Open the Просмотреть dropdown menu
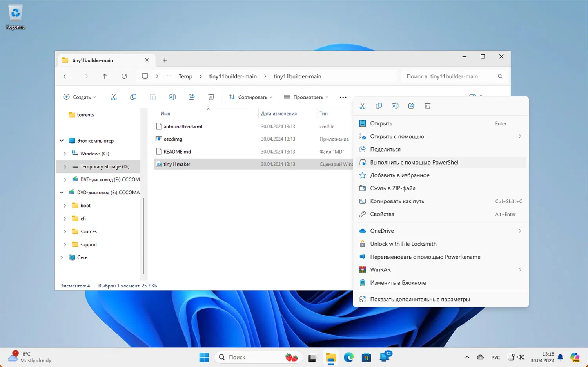Screen dimensions: 588x367 click(306, 97)
